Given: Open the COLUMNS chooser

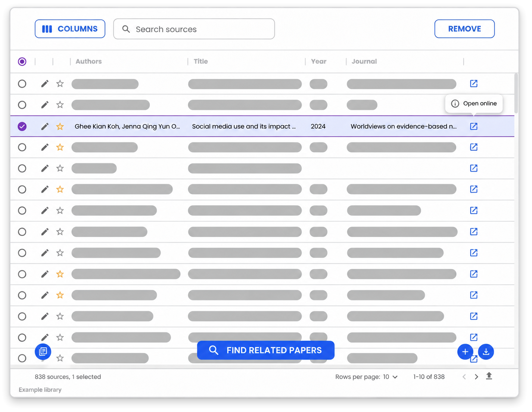Looking at the screenshot, I should coord(70,29).
